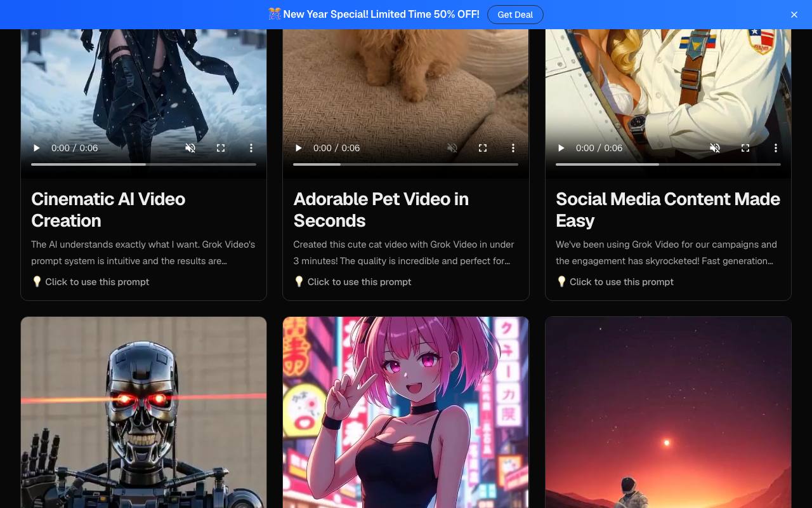The image size is (812, 508).
Task: Play the Adorable Pet Video
Action: (299, 148)
